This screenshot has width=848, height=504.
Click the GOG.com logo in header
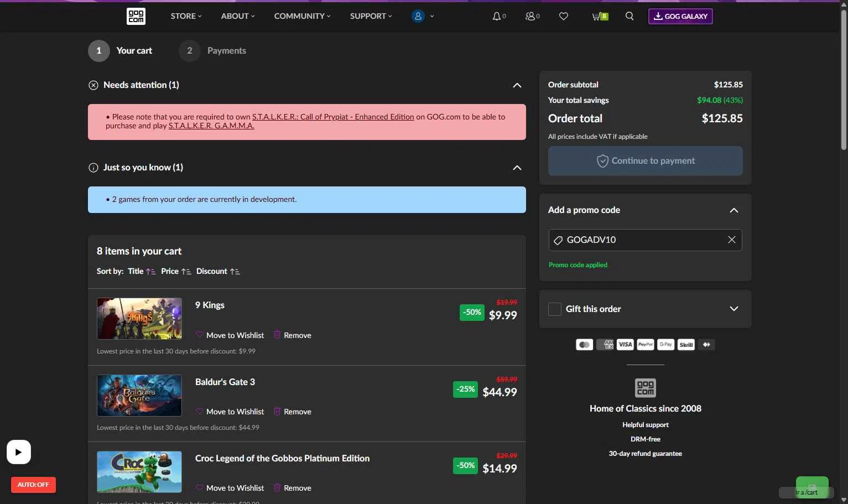(136, 16)
